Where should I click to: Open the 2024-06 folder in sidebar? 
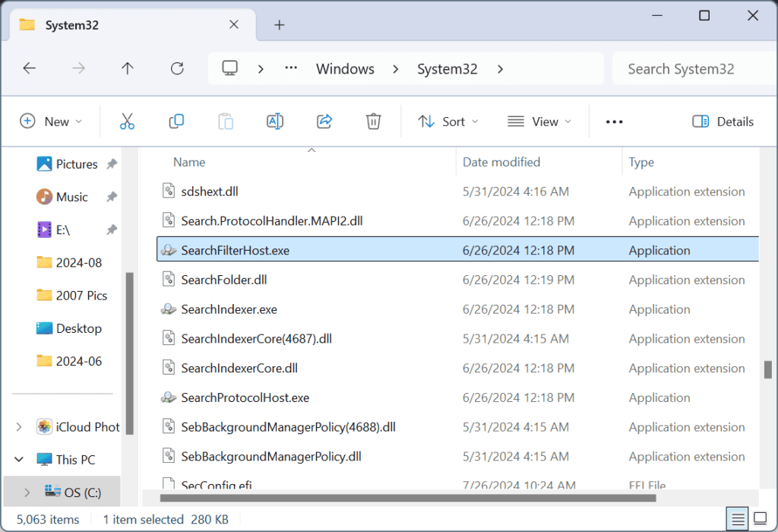click(69, 361)
